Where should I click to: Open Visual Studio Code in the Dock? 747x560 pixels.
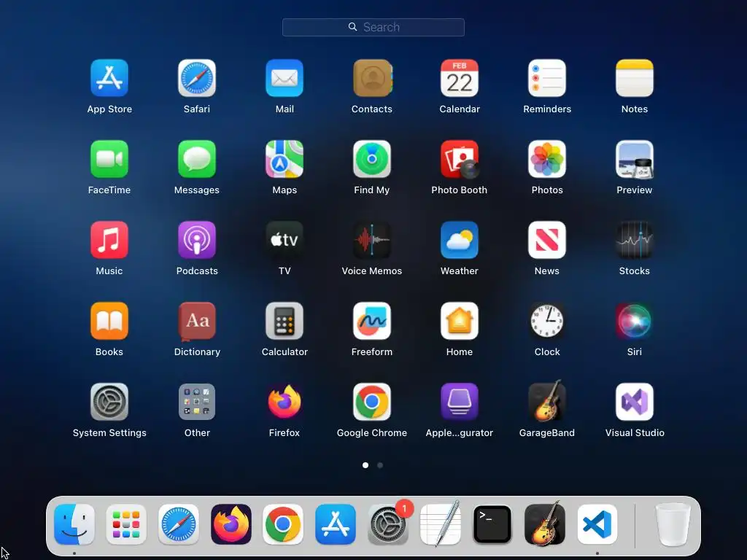pos(597,524)
